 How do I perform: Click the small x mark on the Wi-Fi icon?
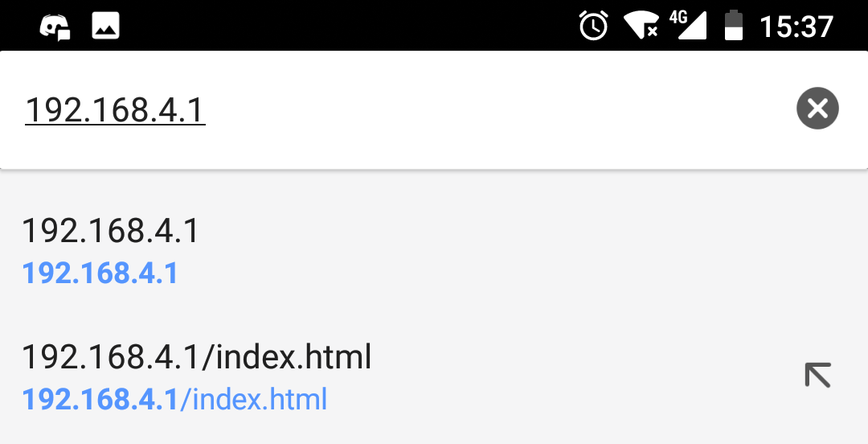(x=653, y=31)
